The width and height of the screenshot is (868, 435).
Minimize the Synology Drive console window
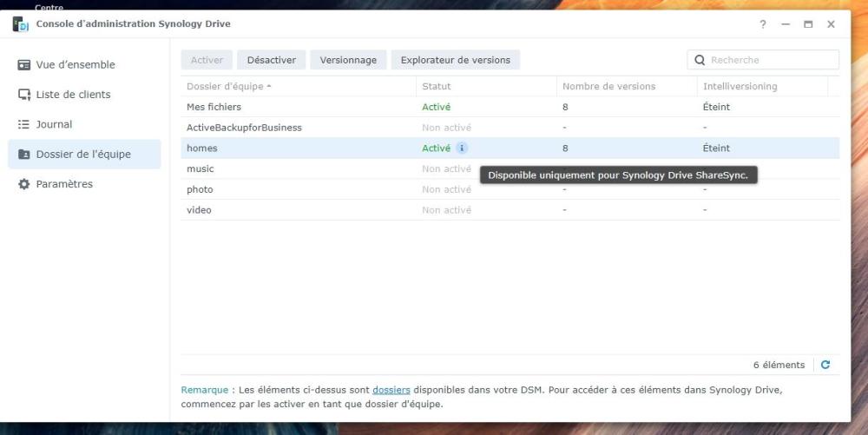point(786,24)
